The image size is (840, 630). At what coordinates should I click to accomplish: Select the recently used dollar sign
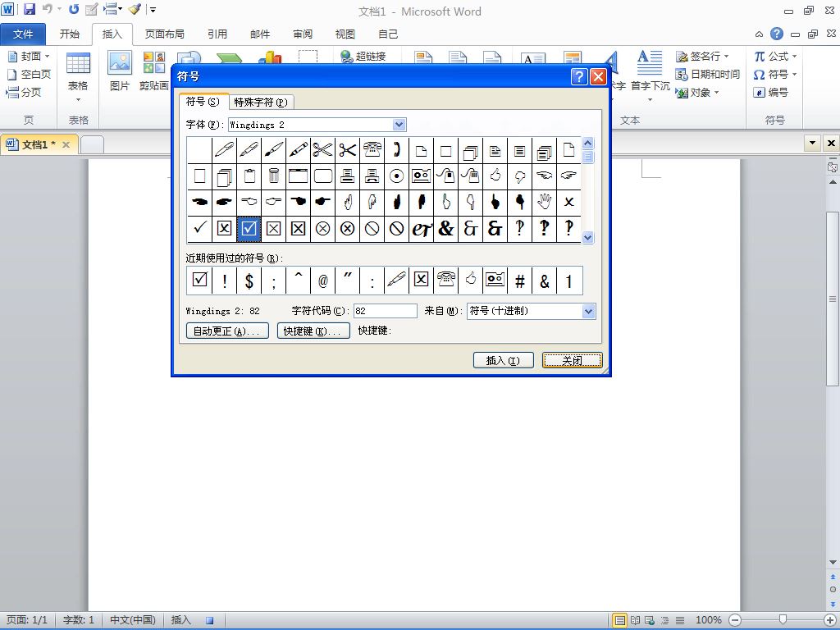[x=249, y=281]
